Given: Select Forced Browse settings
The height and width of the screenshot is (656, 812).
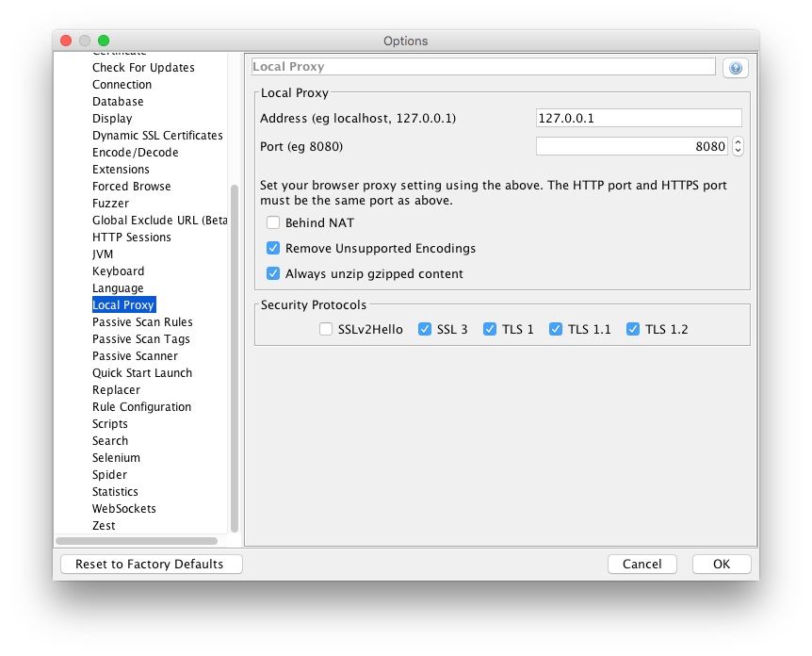Looking at the screenshot, I should 132,187.
